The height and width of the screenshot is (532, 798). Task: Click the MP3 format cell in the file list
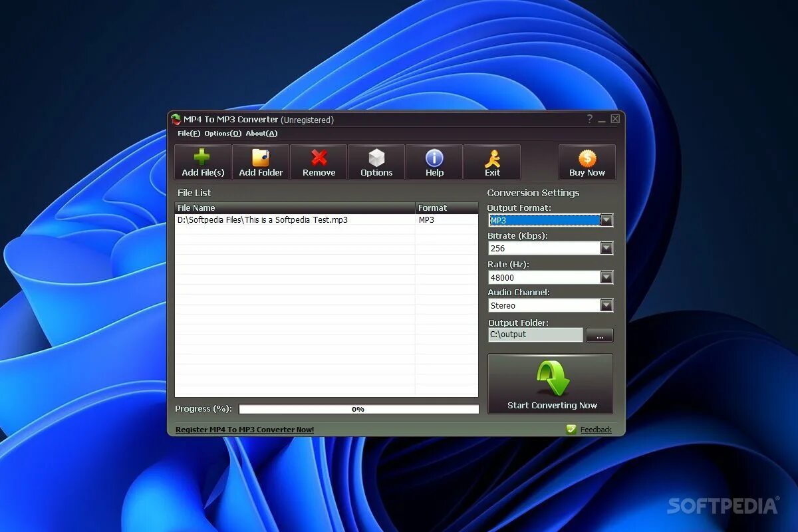(447, 219)
